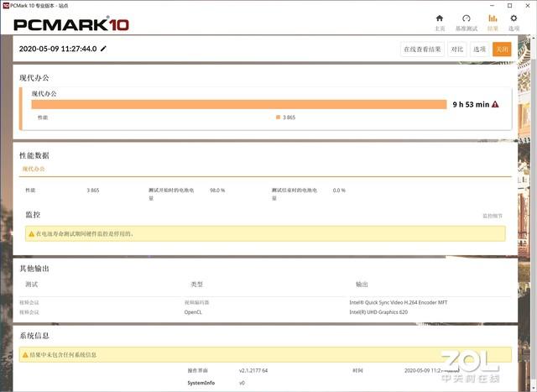Click the SystemInfo label
537x392 pixels.
pyautogui.click(x=201, y=383)
